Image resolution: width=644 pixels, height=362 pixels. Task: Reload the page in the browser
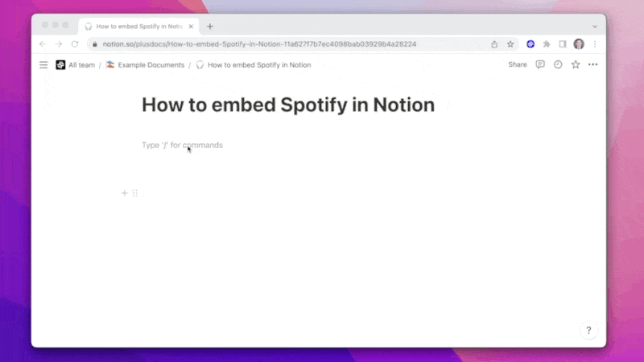(x=75, y=44)
